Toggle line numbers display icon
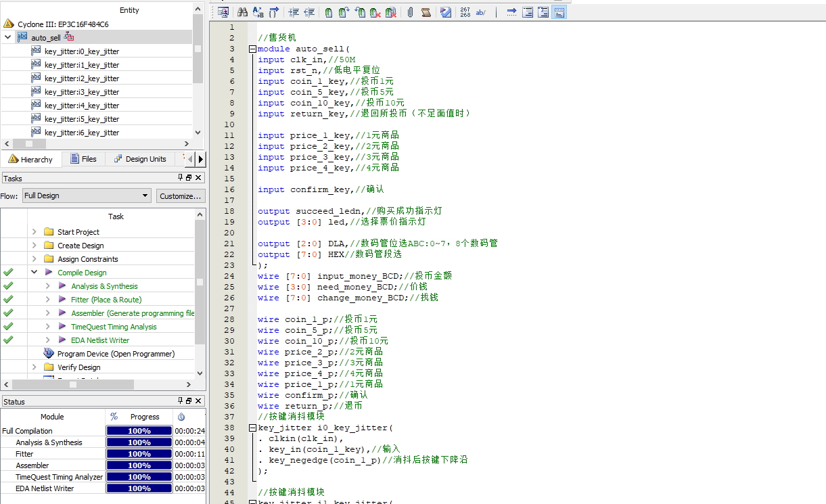826x504 pixels. (x=465, y=12)
